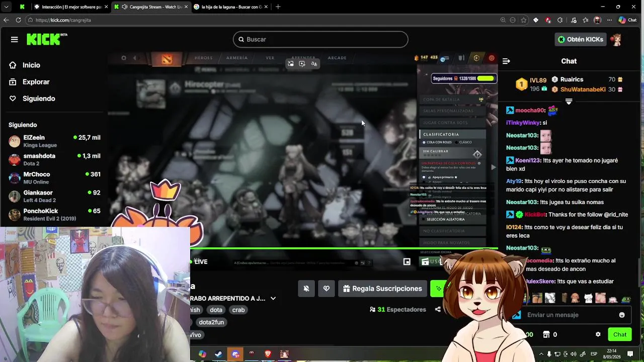Open the Kick hamburger menu

[14, 39]
